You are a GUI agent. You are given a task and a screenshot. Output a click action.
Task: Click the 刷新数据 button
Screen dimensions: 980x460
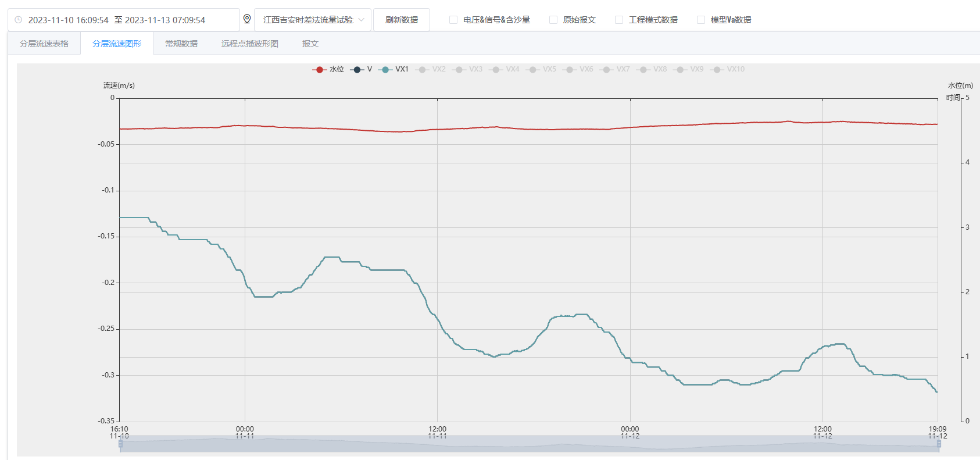pyautogui.click(x=402, y=20)
